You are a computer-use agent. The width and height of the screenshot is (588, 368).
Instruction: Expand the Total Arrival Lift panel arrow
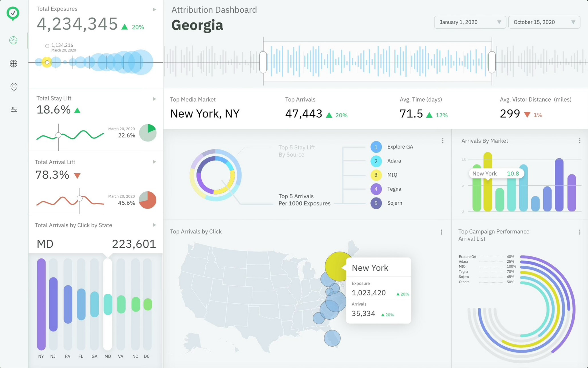pyautogui.click(x=154, y=162)
